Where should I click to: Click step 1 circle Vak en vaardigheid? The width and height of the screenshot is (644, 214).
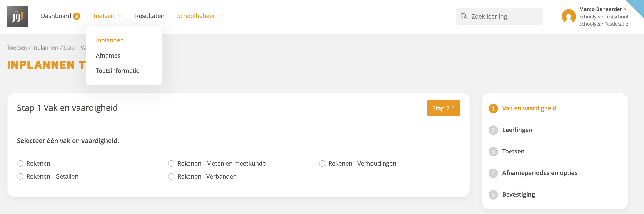point(493,109)
